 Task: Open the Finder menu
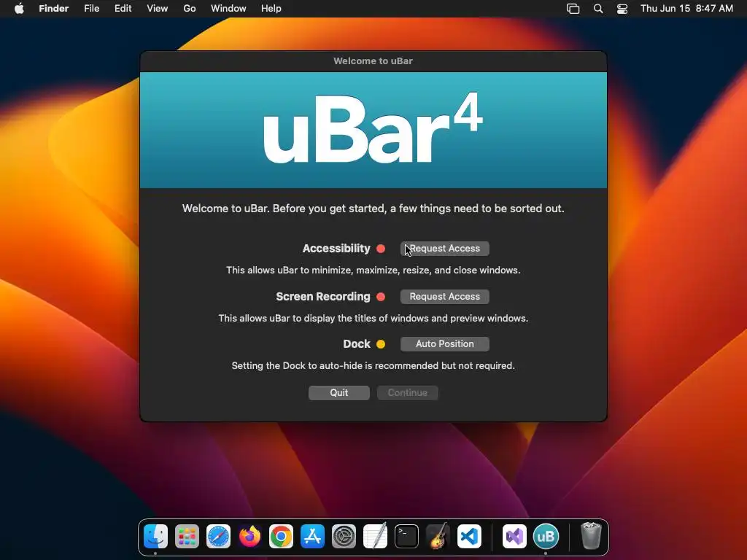[54, 9]
